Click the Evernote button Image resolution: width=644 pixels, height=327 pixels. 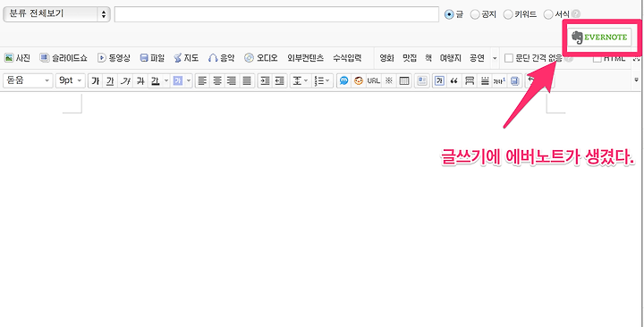click(x=600, y=37)
